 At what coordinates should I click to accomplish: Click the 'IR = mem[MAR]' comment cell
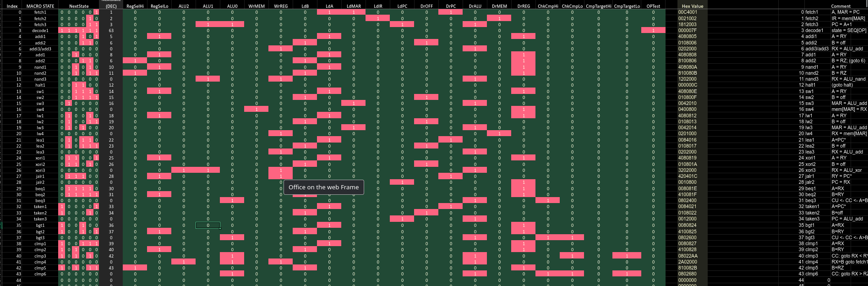848,18
